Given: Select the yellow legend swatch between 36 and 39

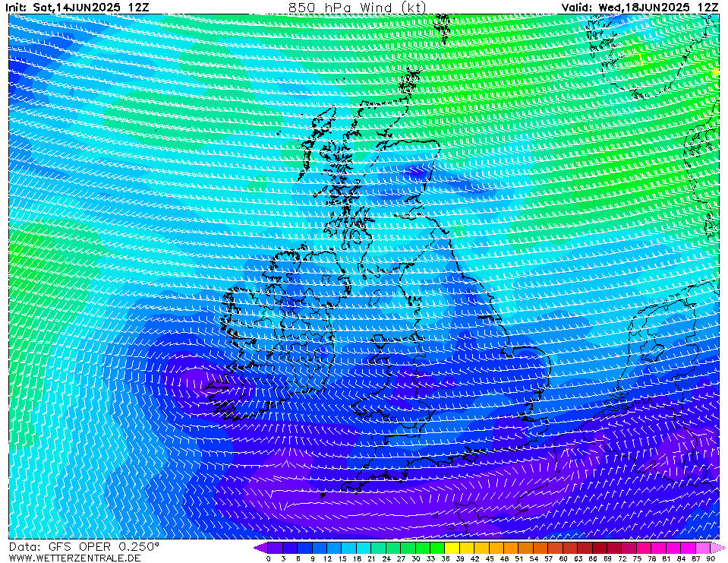Looking at the screenshot, I should coord(452,548).
